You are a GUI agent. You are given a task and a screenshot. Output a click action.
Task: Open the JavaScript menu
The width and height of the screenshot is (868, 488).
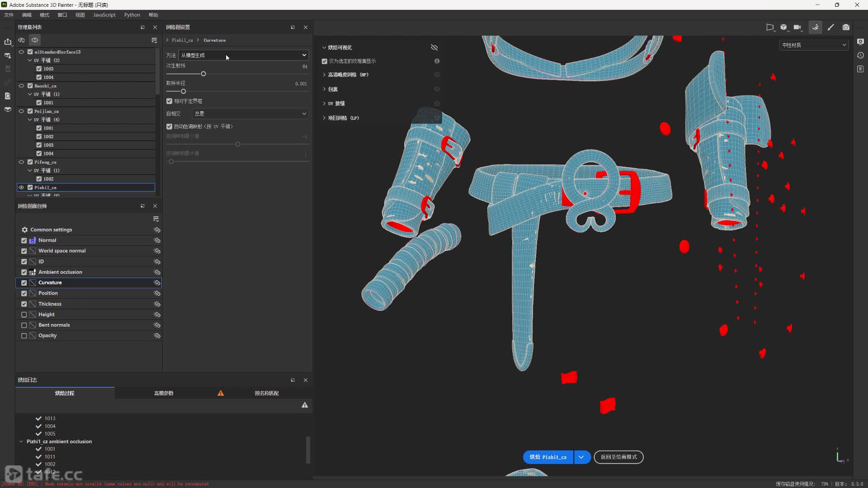[x=104, y=15]
